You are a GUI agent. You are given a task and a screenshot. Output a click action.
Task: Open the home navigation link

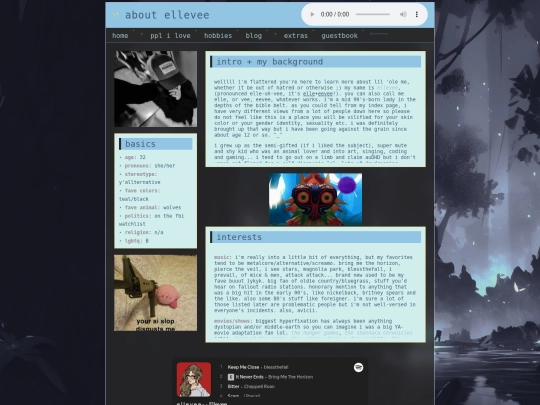(120, 35)
